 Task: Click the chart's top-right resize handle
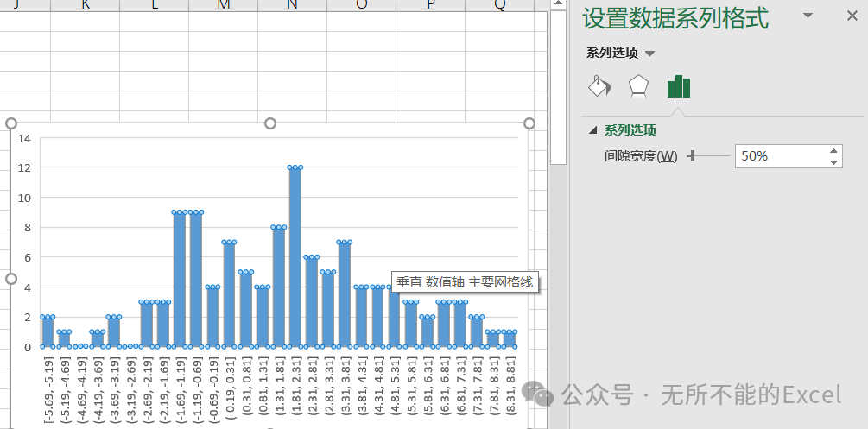click(x=529, y=123)
